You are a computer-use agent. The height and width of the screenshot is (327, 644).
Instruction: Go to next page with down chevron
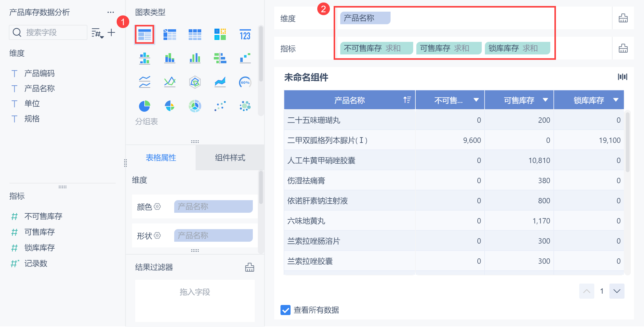pyautogui.click(x=617, y=291)
